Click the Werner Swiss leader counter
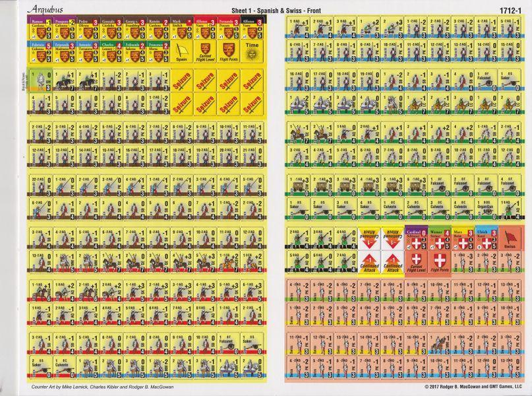This screenshot has height=396, width=532. click(439, 238)
